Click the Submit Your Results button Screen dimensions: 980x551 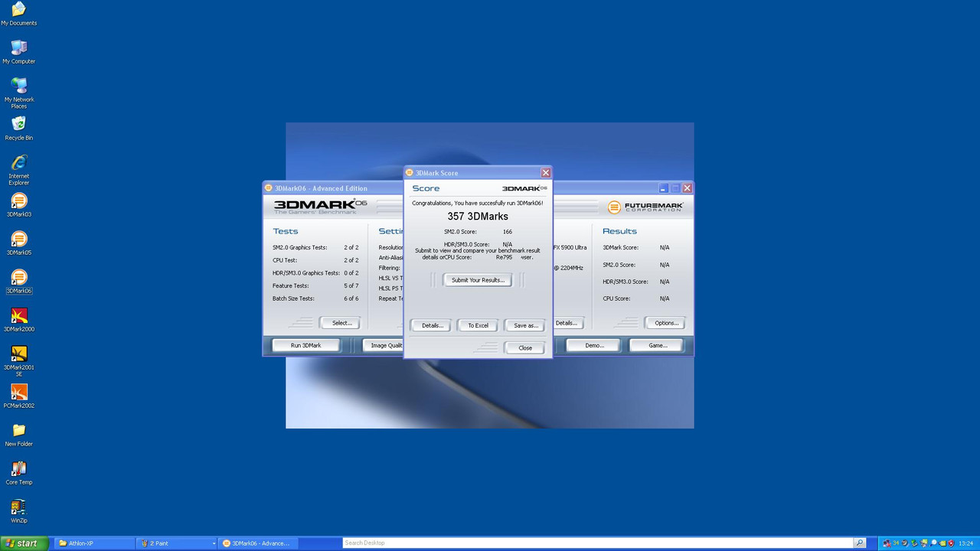(478, 280)
